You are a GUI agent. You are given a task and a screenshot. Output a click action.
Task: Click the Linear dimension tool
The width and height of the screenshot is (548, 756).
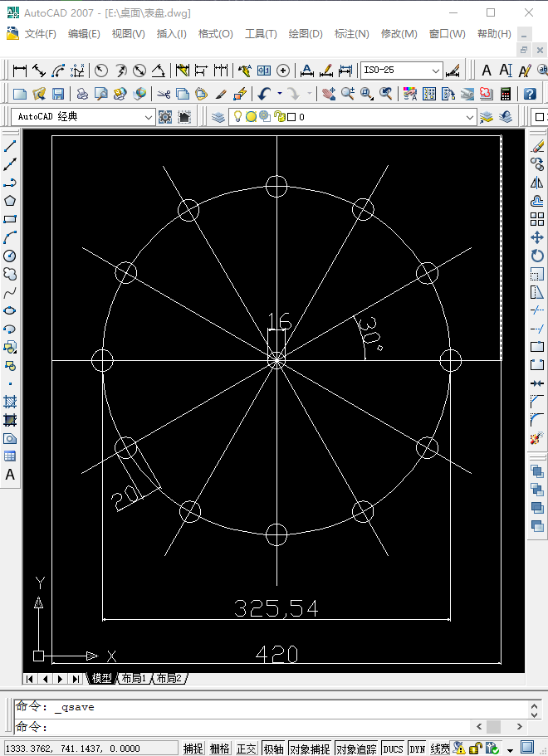pyautogui.click(x=20, y=71)
